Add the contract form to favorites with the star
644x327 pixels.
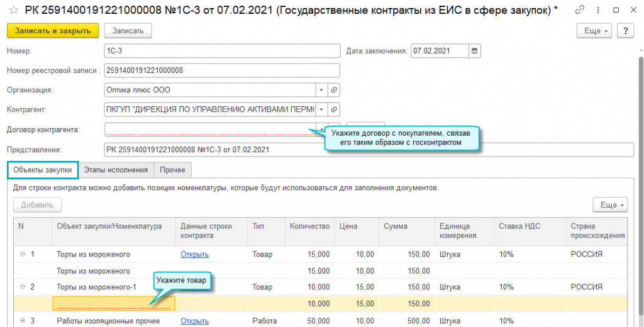tap(14, 10)
